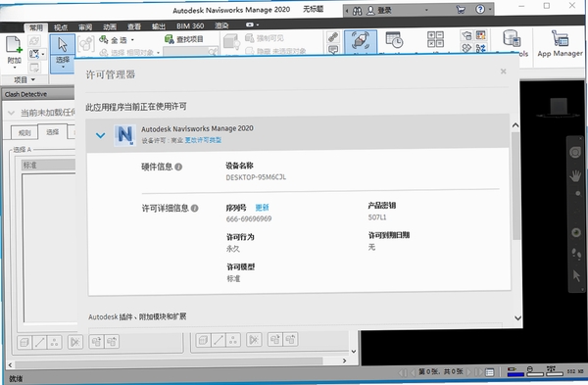Image resolution: width=588 pixels, height=385 pixels.
Task: Toggle Selection A self-intersect icon
Action: point(75,342)
